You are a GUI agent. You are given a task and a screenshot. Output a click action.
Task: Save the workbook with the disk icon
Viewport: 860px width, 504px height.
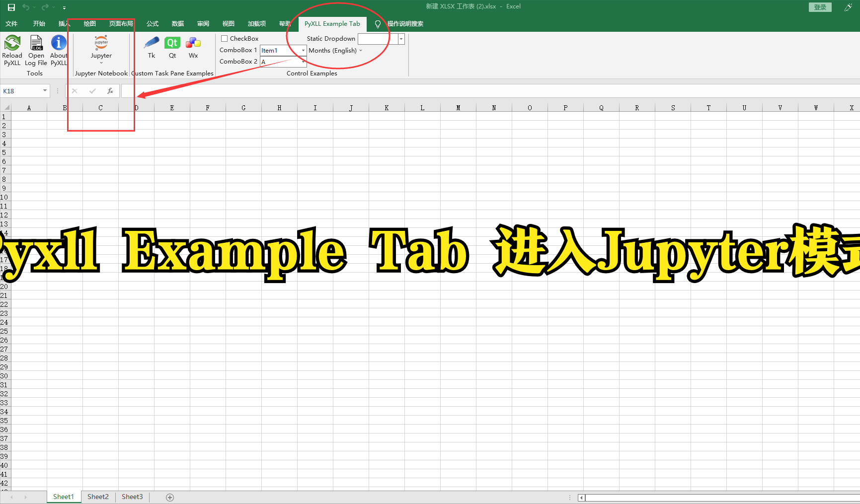(11, 7)
